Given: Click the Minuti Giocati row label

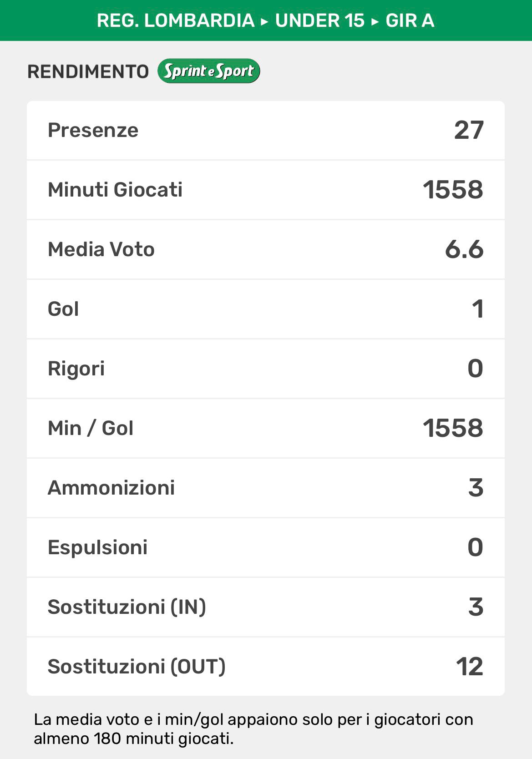Looking at the screenshot, I should tap(115, 190).
